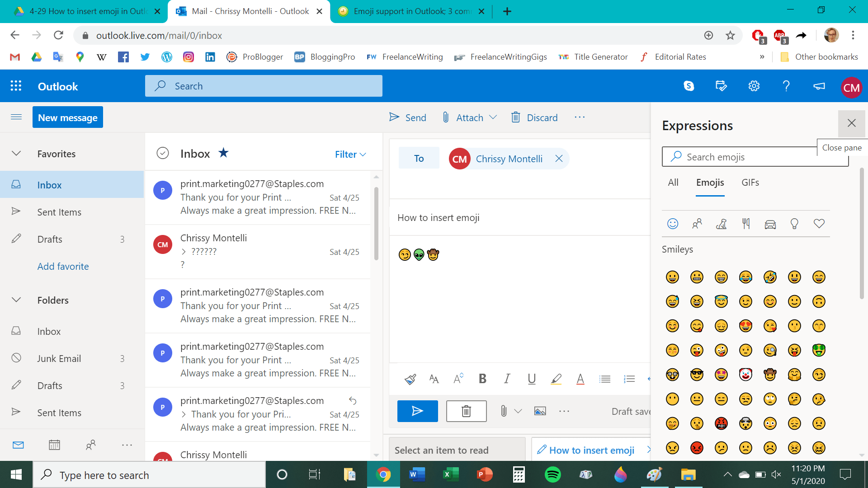
Task: Collapse the Favorites section
Action: [x=16, y=154]
